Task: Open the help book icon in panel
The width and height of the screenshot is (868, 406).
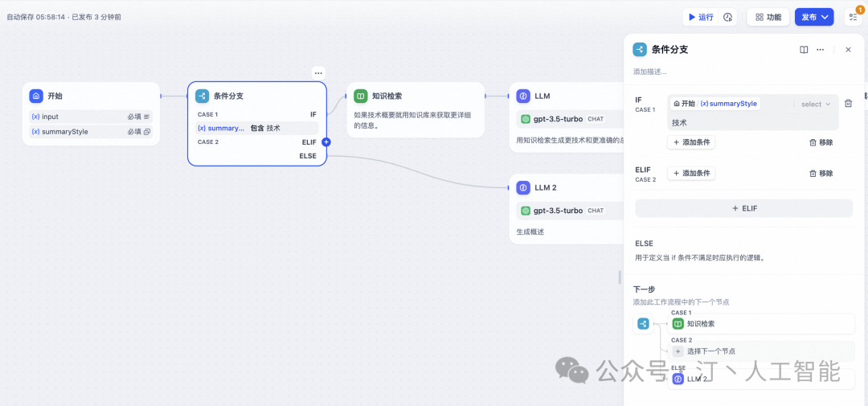Action: tap(804, 49)
